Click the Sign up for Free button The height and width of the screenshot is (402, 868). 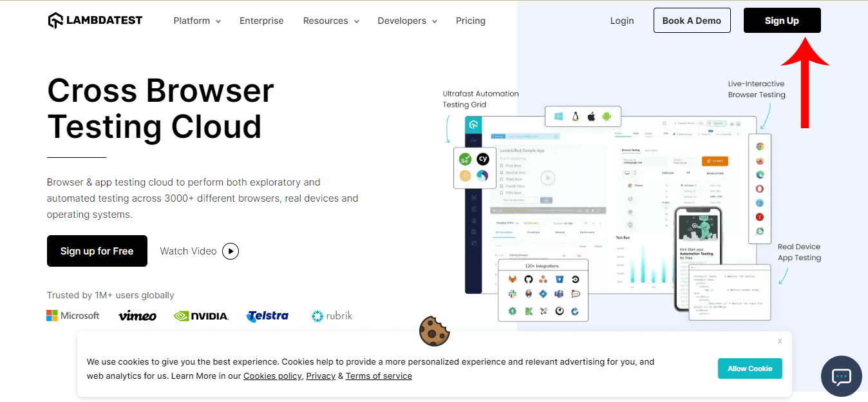(x=97, y=251)
